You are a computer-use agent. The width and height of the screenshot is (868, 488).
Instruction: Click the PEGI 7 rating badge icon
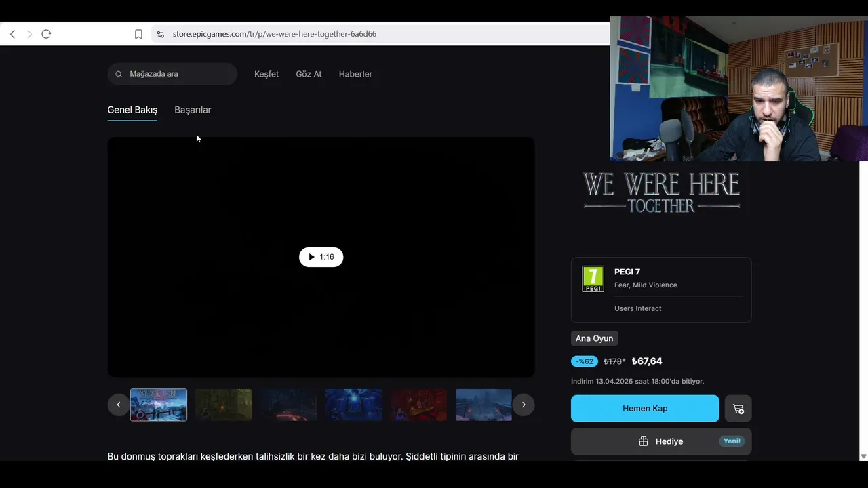point(593,279)
